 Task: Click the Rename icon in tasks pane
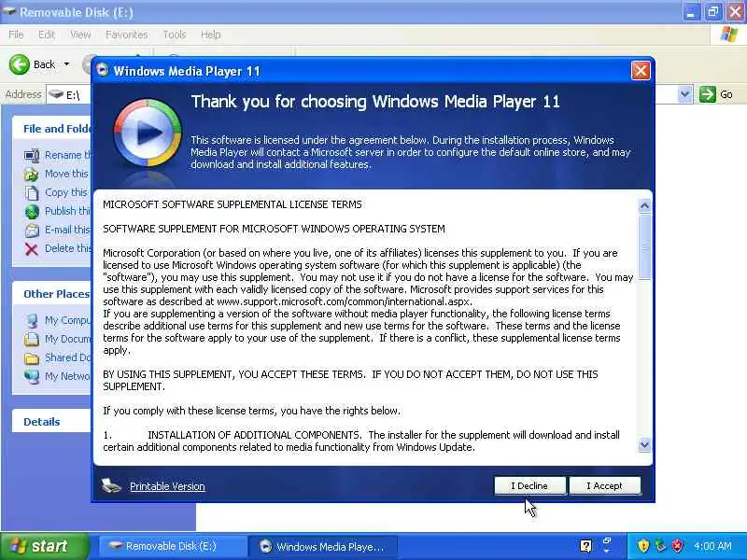[32, 155]
